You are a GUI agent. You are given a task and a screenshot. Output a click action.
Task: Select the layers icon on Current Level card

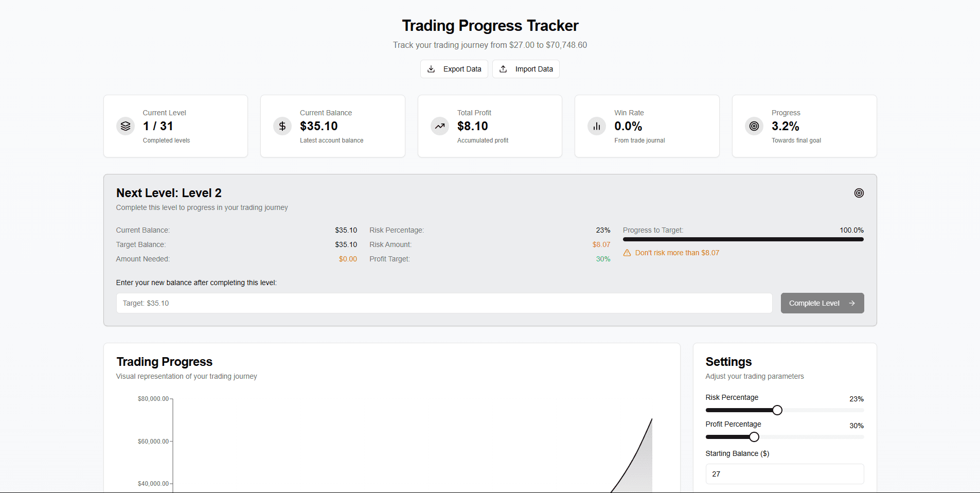125,126
